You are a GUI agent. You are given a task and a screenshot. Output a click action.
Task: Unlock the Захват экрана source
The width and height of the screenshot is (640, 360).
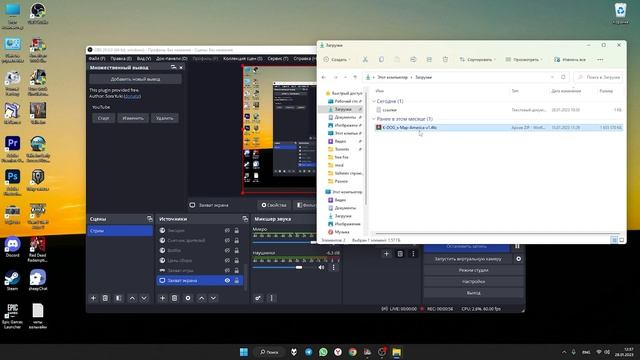[236, 281]
